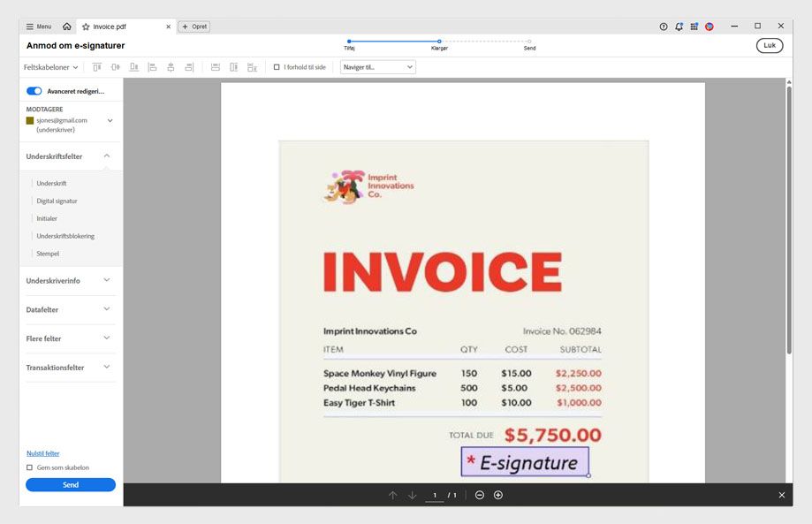
Task: Open the user profile avatar
Action: click(710, 27)
